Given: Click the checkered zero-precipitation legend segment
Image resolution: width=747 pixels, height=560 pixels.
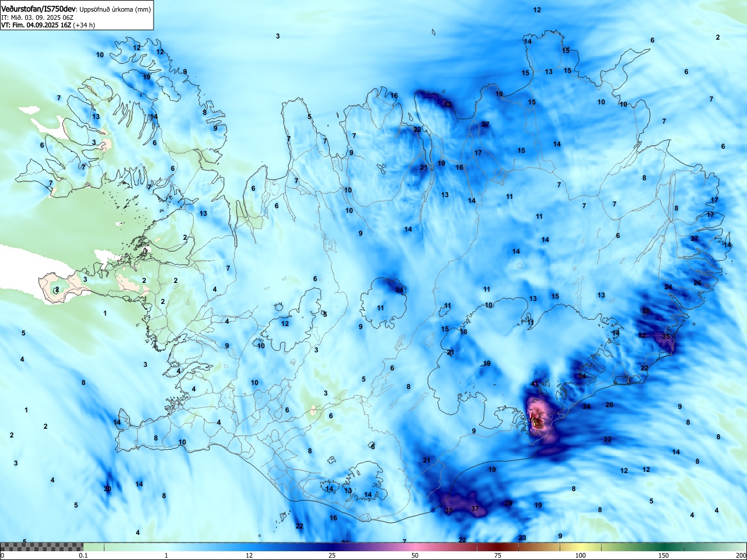Looking at the screenshot, I should (x=42, y=547).
